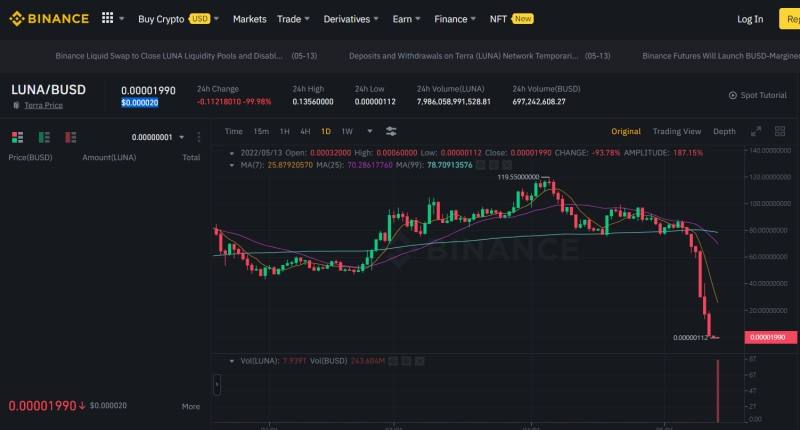Viewport: 800px width, 430px height.
Task: Click the red 0.00001990 price tag on axis
Action: (770, 337)
